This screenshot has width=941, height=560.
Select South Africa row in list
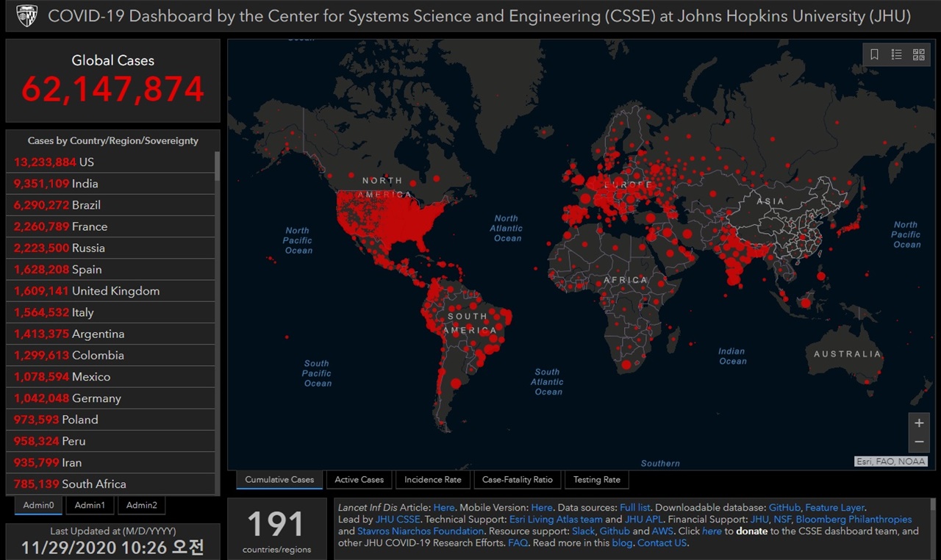point(110,484)
